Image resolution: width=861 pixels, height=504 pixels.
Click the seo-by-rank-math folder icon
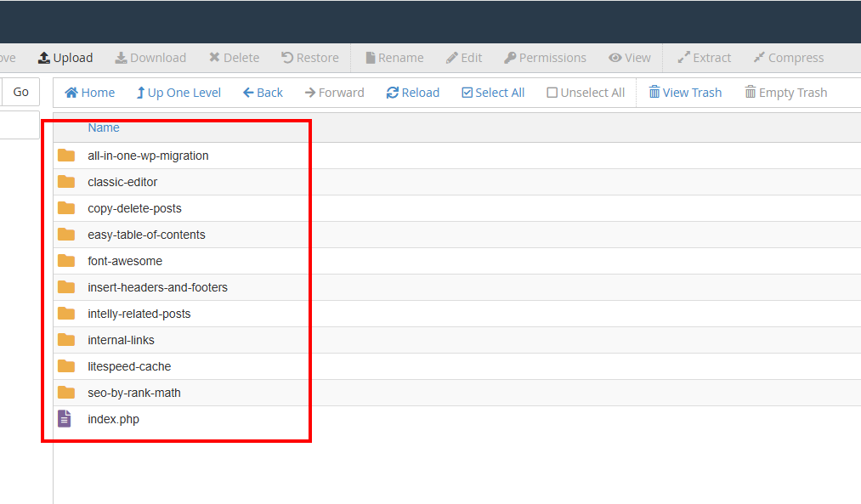click(66, 393)
